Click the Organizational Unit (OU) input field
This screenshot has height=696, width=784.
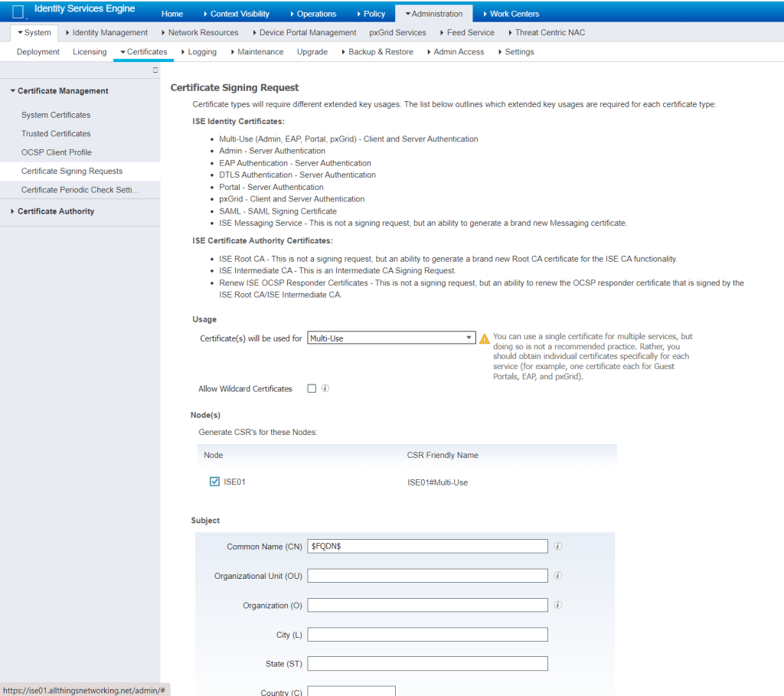[x=427, y=576]
